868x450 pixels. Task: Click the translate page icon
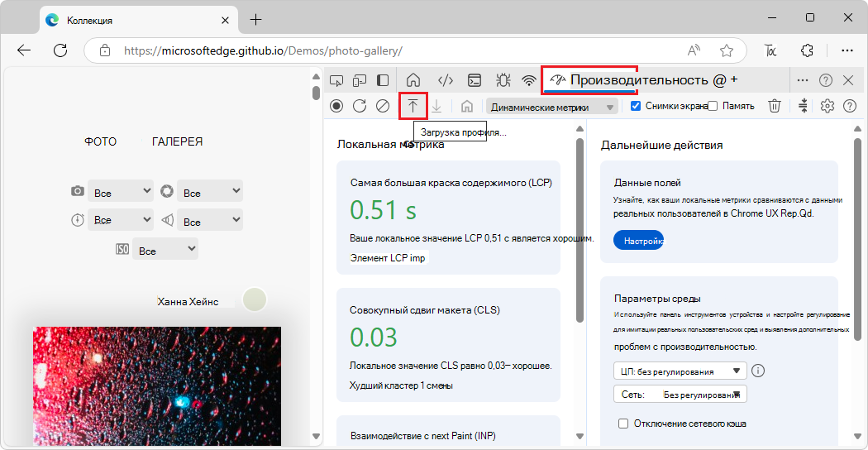770,50
